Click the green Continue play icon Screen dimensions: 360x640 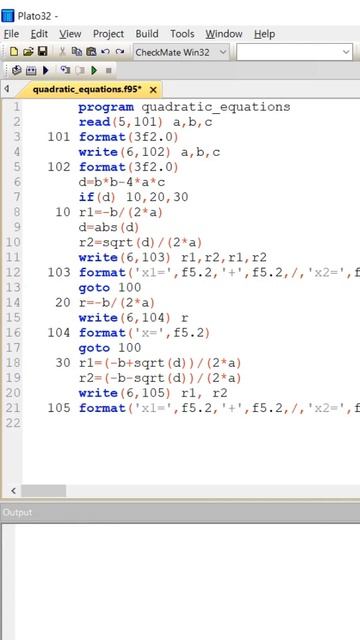point(94,70)
